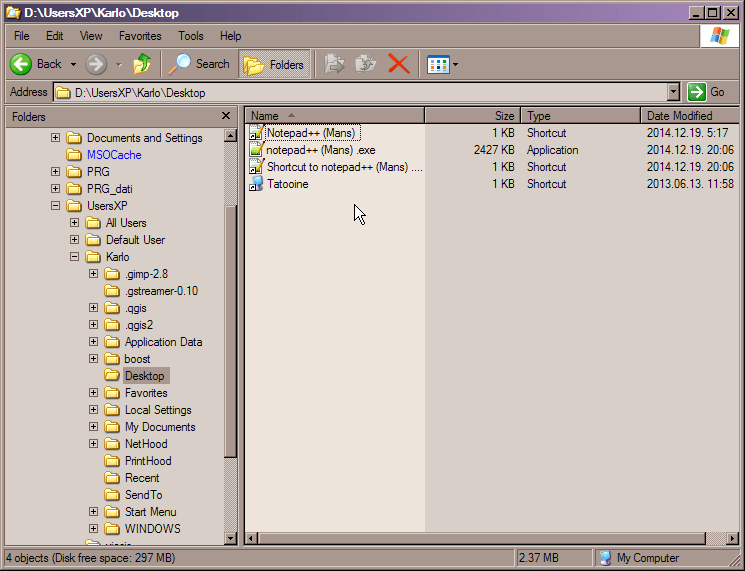
Task: Expand Documents and Settings tree node
Action: (x=56, y=138)
